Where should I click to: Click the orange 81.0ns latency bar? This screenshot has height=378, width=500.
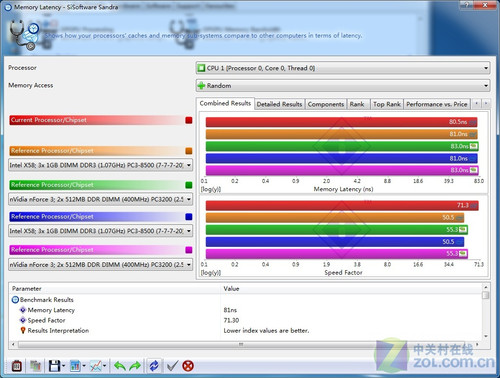341,134
